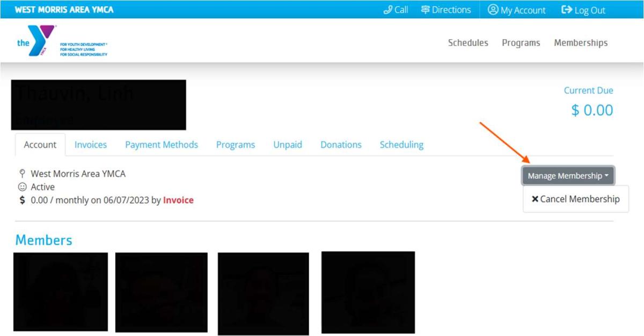
Task: Open the Donations tab
Action: (341, 145)
